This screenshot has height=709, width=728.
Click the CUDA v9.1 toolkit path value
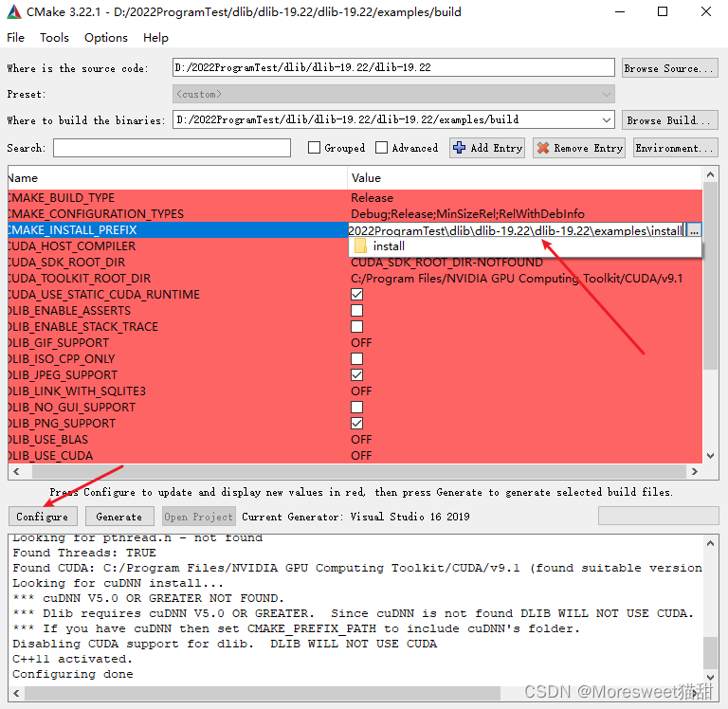click(x=517, y=279)
